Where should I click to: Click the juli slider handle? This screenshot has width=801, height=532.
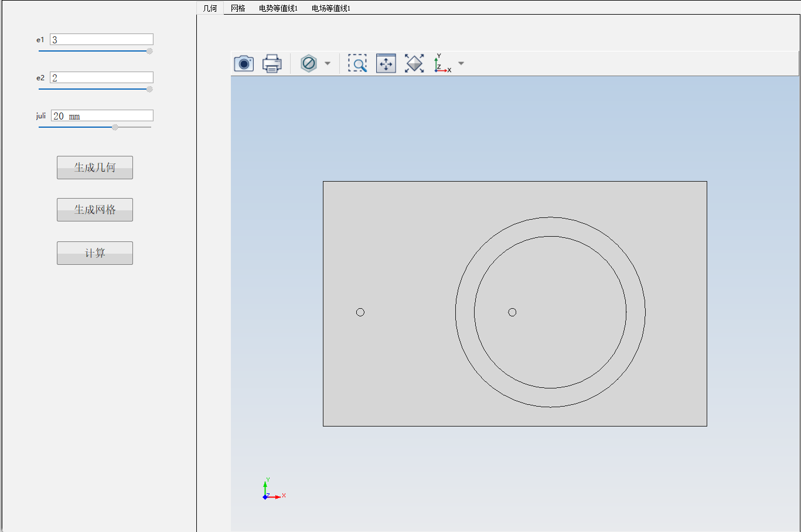[115, 127]
